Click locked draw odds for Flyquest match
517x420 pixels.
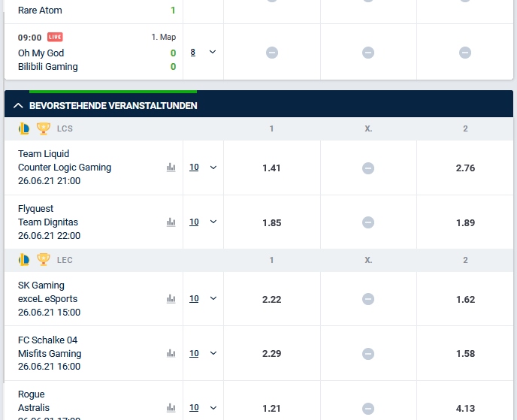[368, 222]
